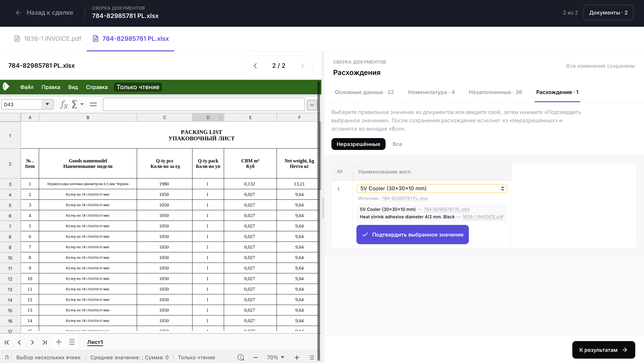Go to previous sheet arrow icon
The width and height of the screenshot is (644, 363).
click(x=19, y=342)
